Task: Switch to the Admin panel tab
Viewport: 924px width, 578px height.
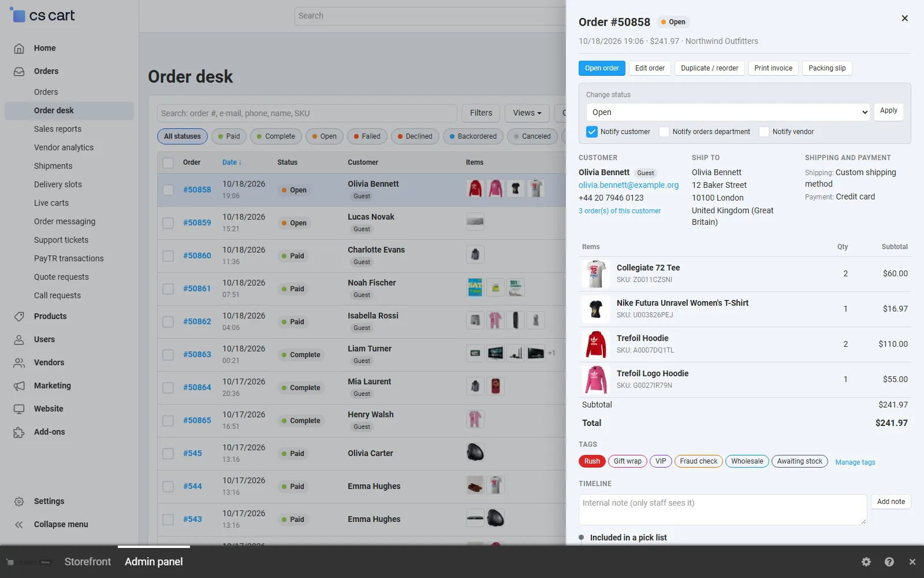Action: point(154,562)
